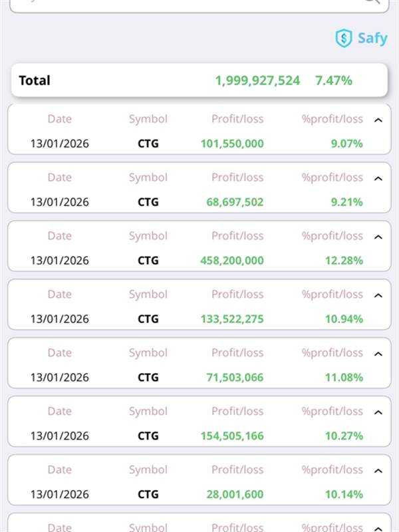Click the Safy shield logo icon

pyautogui.click(x=343, y=38)
